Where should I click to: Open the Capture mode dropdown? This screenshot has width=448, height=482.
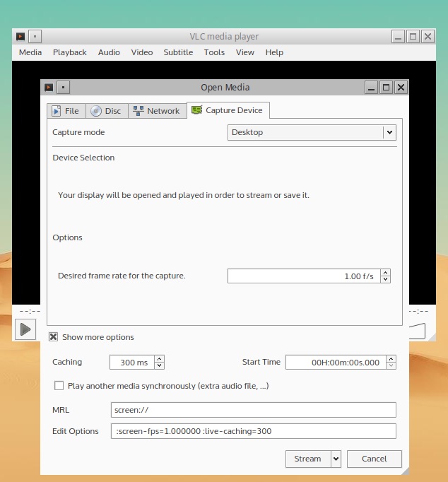(x=389, y=132)
